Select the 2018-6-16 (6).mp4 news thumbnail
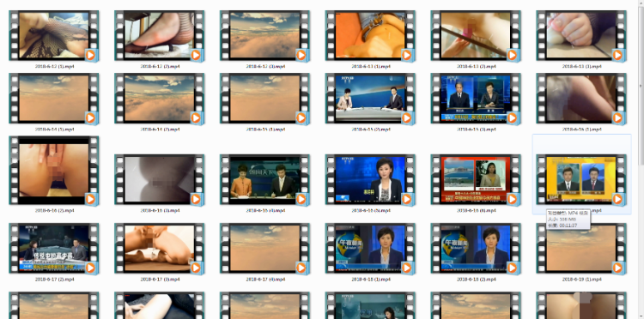The height and width of the screenshot is (319, 644). click(x=476, y=179)
